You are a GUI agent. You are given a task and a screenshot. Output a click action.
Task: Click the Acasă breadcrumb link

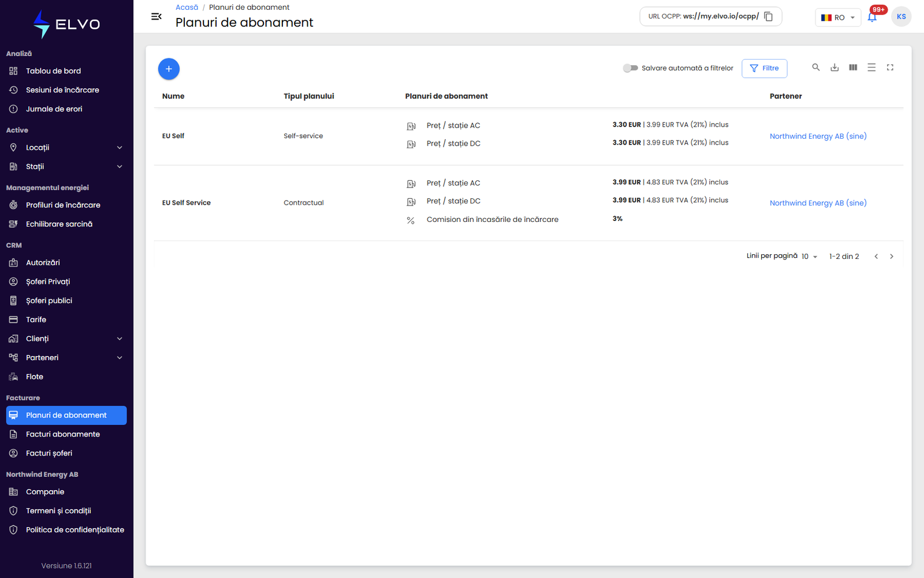click(x=187, y=8)
